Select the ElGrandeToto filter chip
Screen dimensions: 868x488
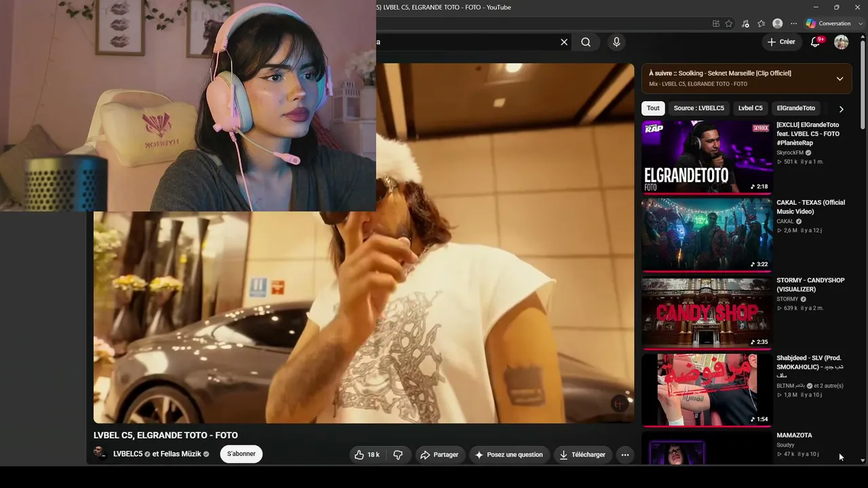796,108
